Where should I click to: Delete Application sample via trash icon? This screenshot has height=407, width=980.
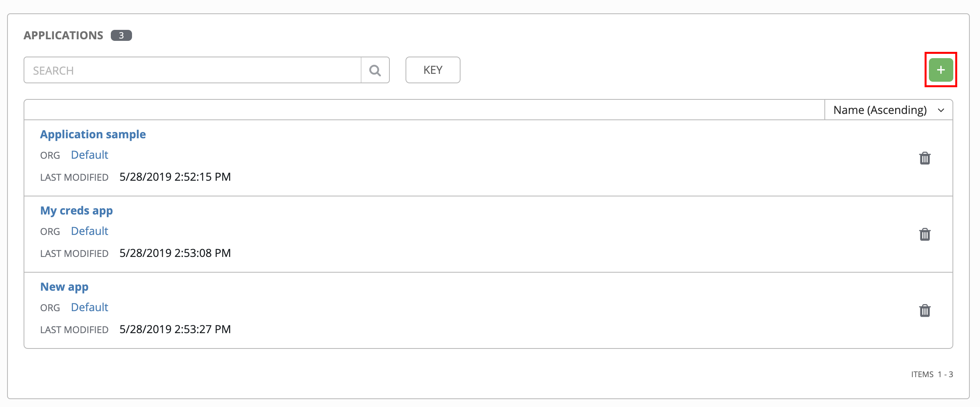pyautogui.click(x=925, y=158)
